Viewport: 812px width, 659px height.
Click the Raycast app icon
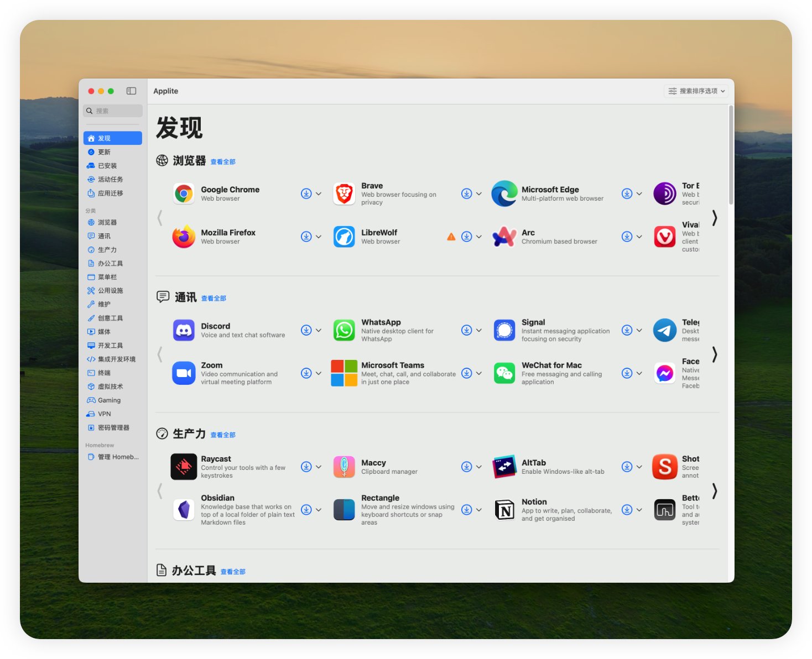184,467
